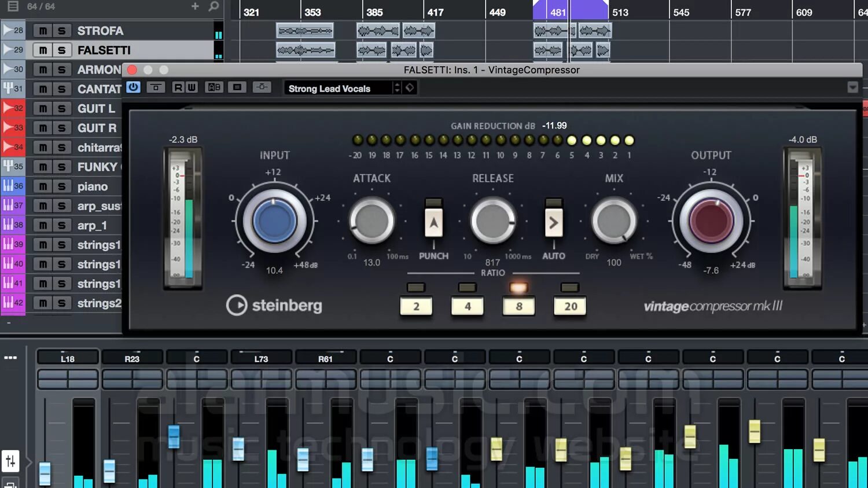
Task: Click the R23 pan field in mixer
Action: click(132, 358)
